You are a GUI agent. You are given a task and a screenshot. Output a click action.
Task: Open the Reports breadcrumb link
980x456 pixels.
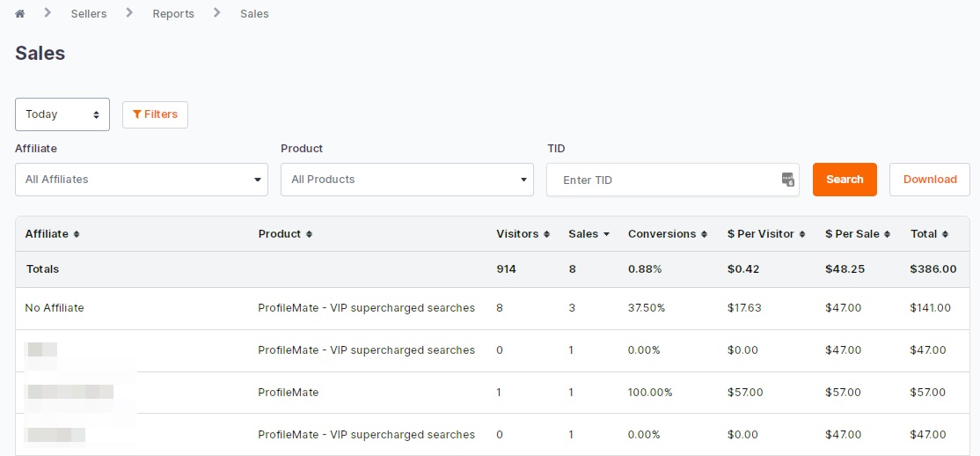(173, 14)
